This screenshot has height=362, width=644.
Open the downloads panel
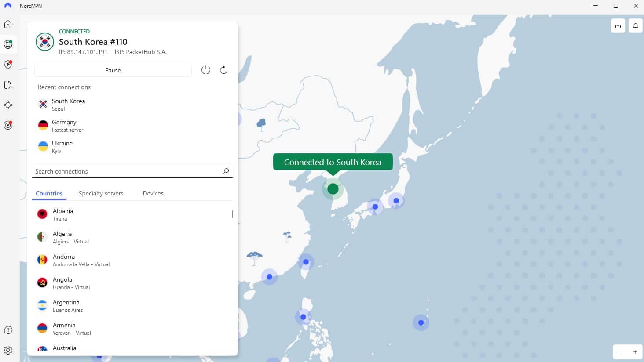pyautogui.click(x=618, y=25)
